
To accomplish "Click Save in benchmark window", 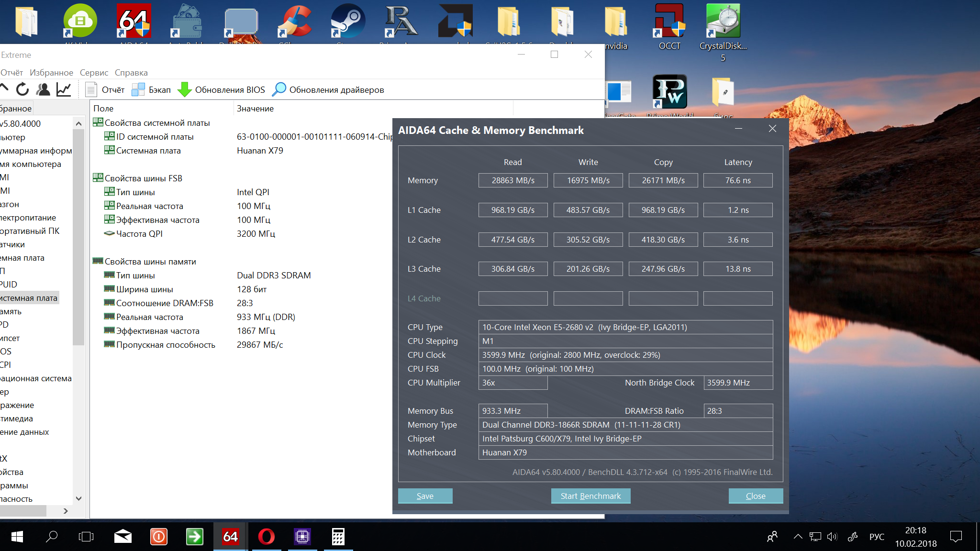I will (x=425, y=496).
